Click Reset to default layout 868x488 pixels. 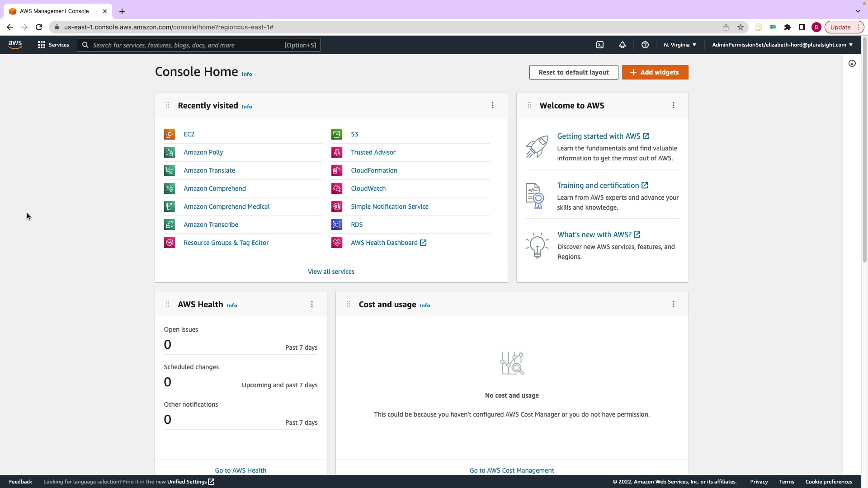pos(574,72)
